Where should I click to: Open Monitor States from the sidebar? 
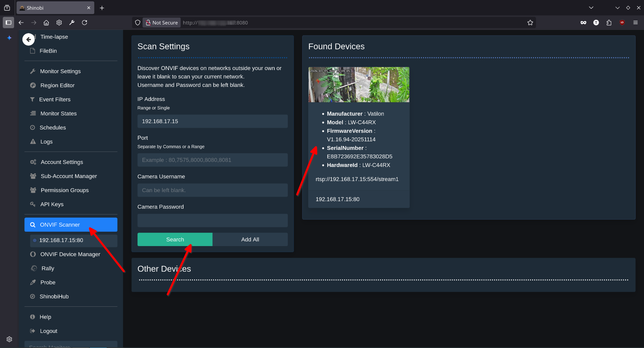58,113
